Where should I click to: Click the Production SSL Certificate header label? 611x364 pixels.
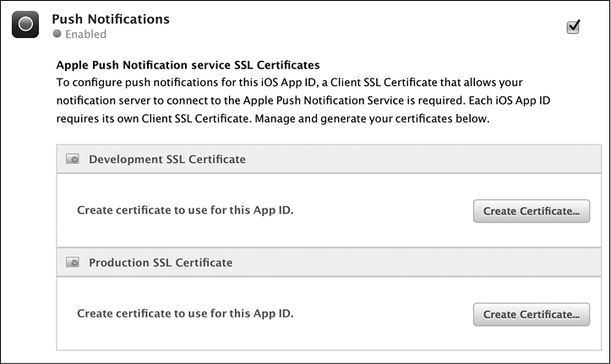161,263
